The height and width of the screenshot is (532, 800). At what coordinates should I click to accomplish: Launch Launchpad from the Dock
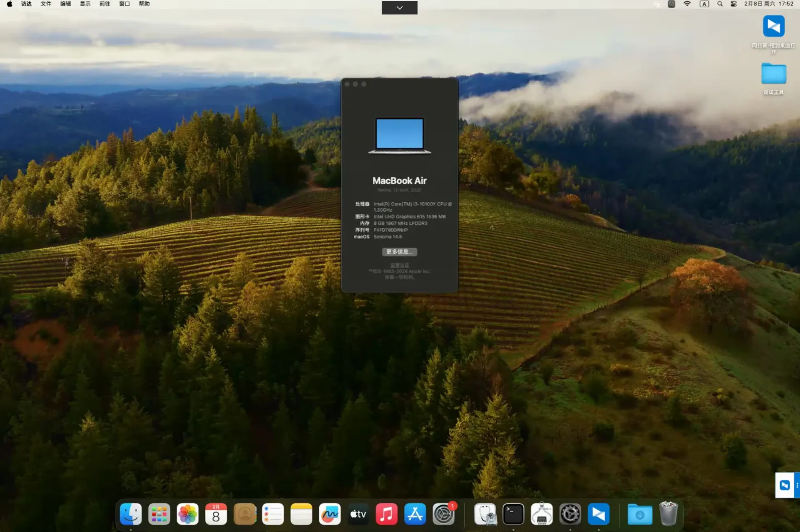[159, 514]
